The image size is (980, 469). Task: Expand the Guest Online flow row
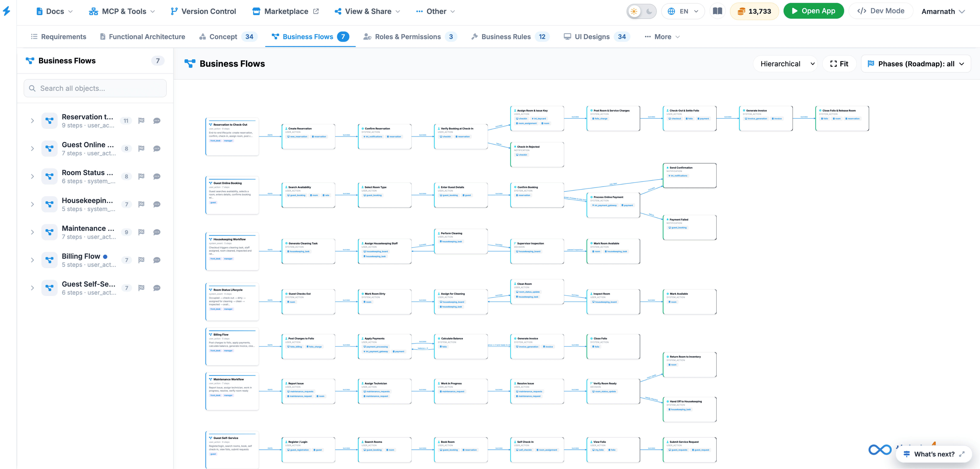pos(32,149)
